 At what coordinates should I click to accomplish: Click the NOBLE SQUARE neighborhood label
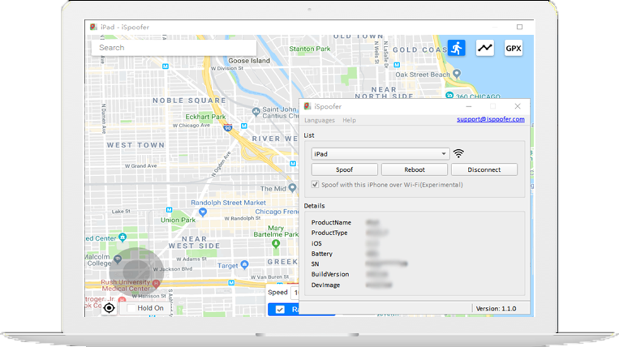tap(189, 100)
